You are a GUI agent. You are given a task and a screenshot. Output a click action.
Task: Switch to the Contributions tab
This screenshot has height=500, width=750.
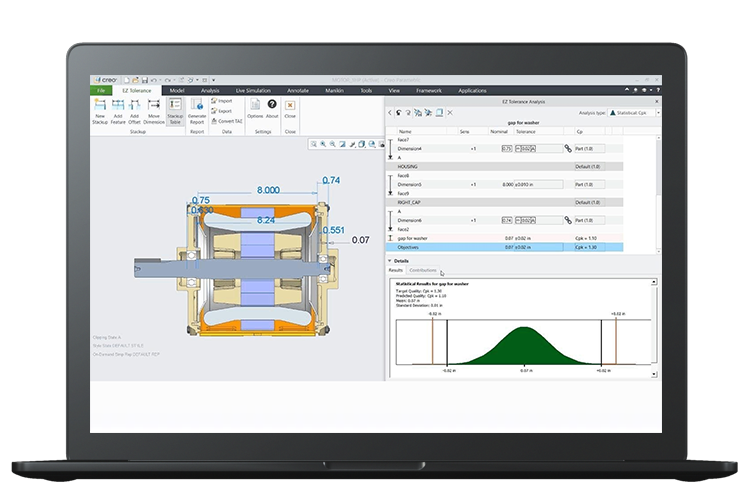click(x=423, y=270)
